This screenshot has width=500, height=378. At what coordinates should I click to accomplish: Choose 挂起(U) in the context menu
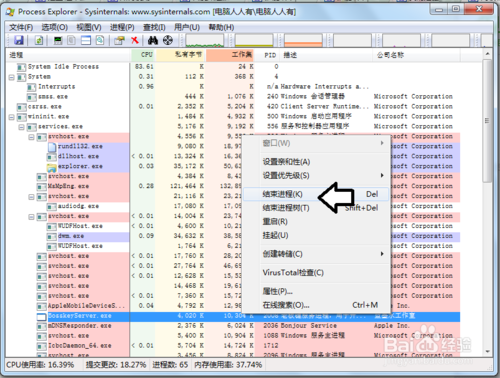click(316, 235)
